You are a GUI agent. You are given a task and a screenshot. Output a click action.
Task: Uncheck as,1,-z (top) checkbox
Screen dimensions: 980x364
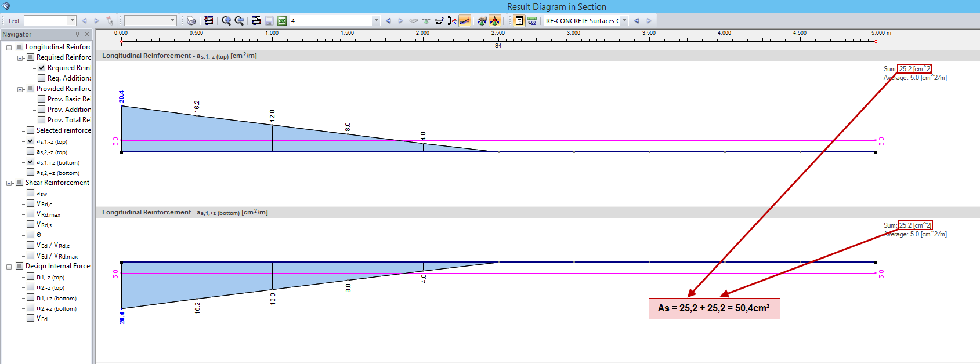[x=31, y=141]
